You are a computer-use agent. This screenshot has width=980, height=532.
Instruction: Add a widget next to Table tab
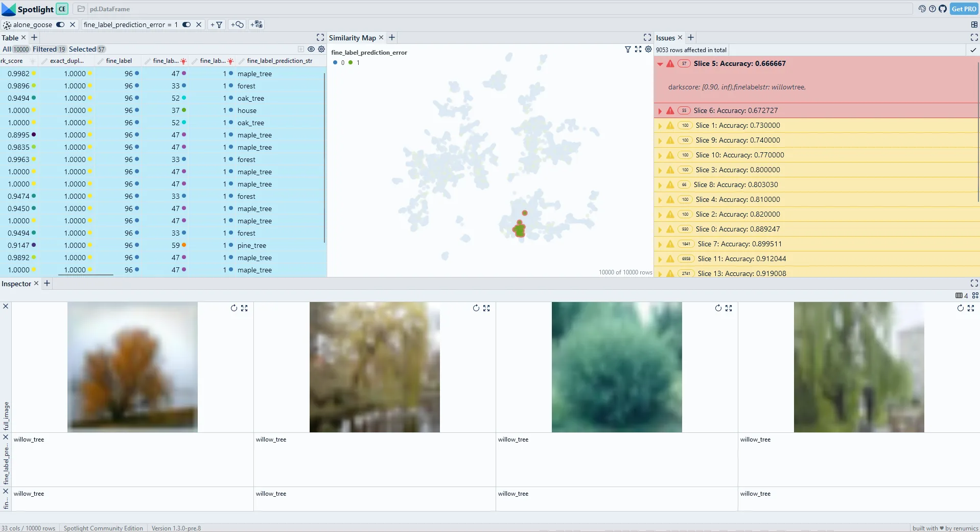click(34, 37)
